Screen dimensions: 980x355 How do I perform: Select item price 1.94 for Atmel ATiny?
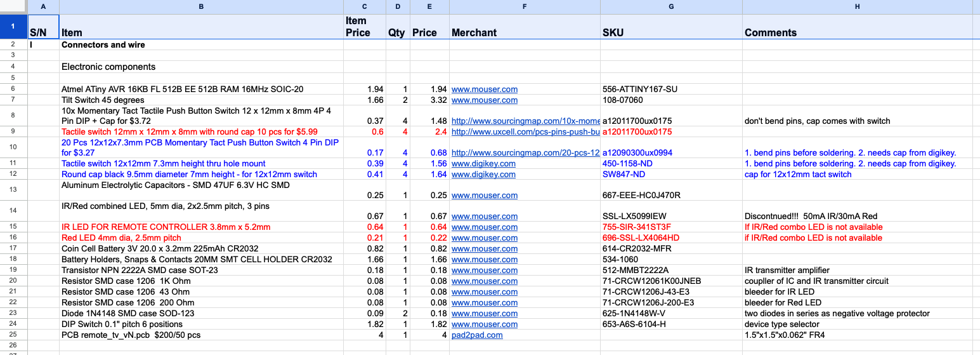click(x=364, y=90)
